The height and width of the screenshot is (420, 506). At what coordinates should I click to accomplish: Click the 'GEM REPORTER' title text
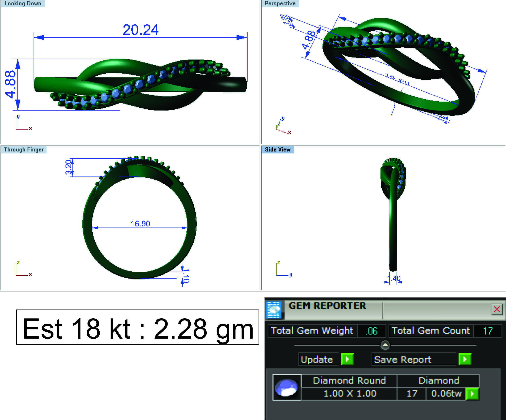point(327,306)
